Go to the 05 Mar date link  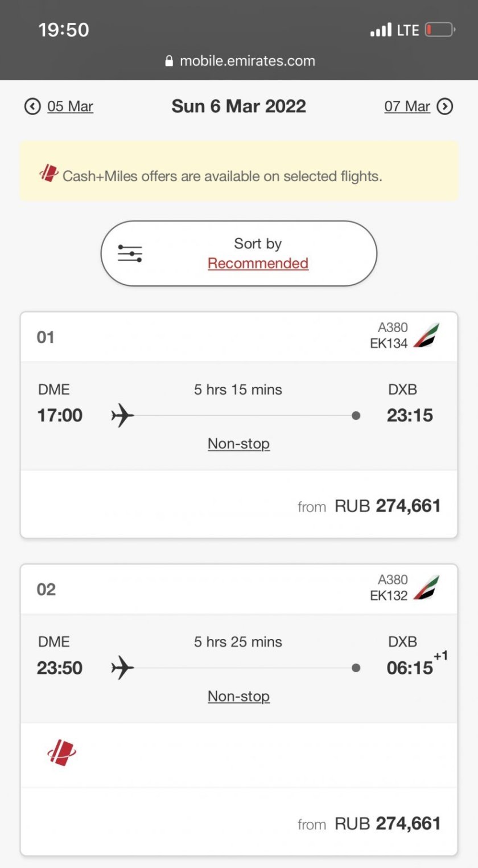[70, 107]
